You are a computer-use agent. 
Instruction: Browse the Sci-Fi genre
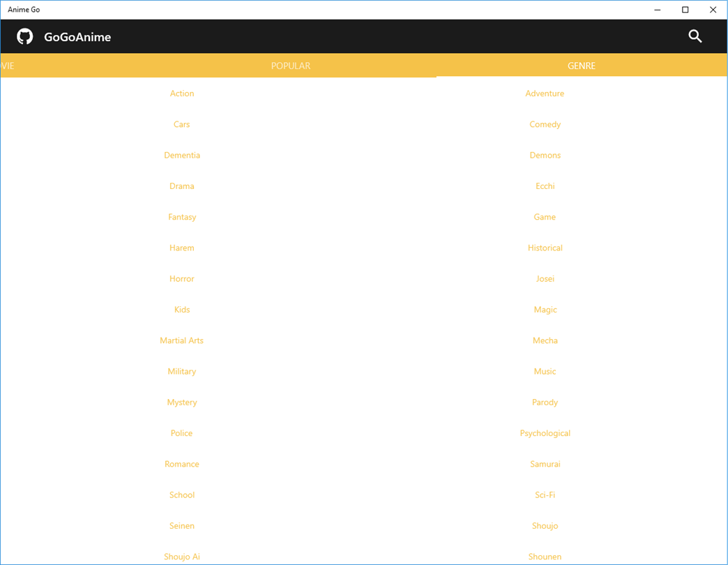(545, 495)
